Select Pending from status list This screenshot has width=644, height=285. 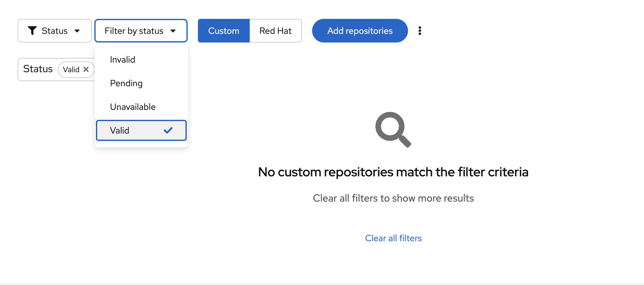pos(126,83)
